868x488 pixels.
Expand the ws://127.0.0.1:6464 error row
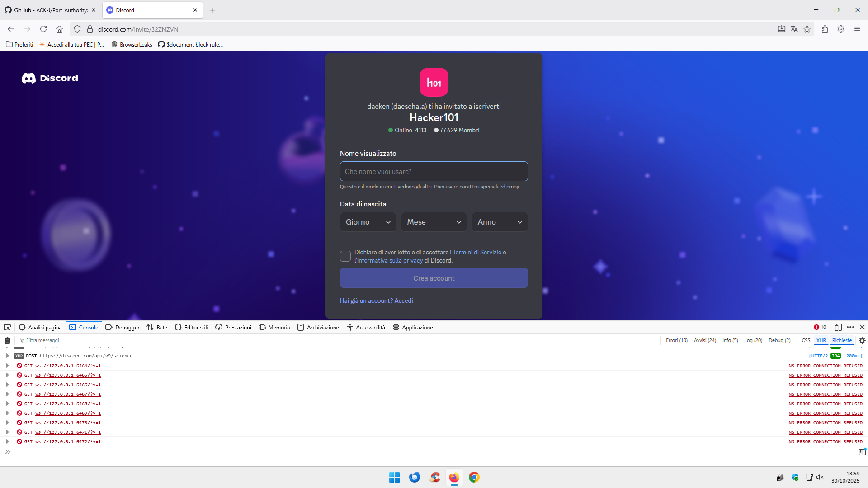tap(7, 366)
